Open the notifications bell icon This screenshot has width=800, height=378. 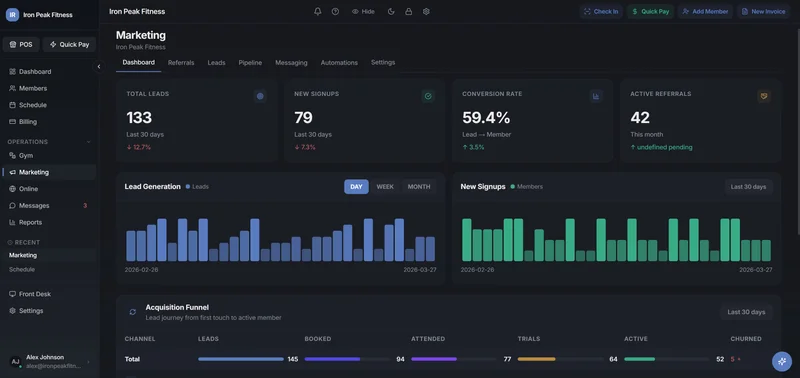coord(317,11)
